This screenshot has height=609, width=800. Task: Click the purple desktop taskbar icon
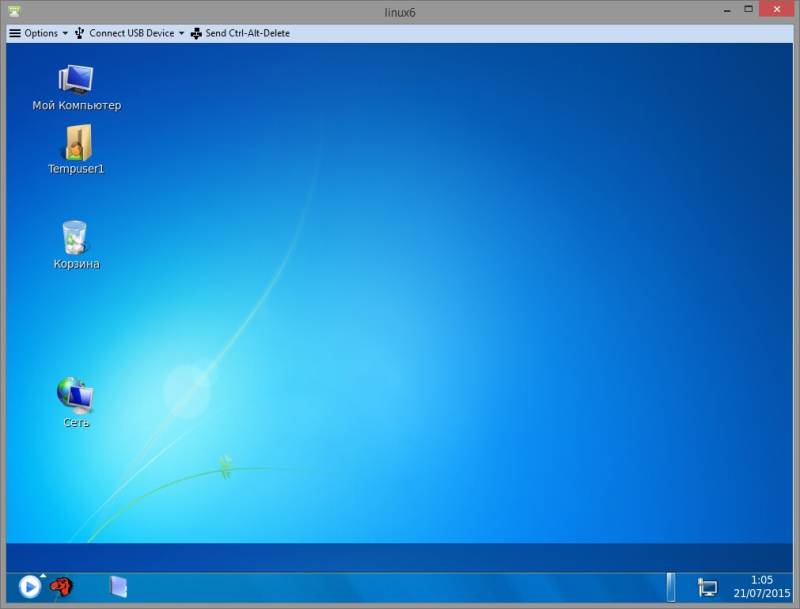click(118, 587)
